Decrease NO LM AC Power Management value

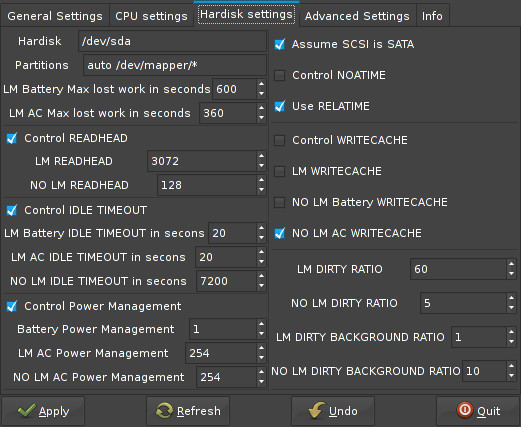(x=261, y=382)
